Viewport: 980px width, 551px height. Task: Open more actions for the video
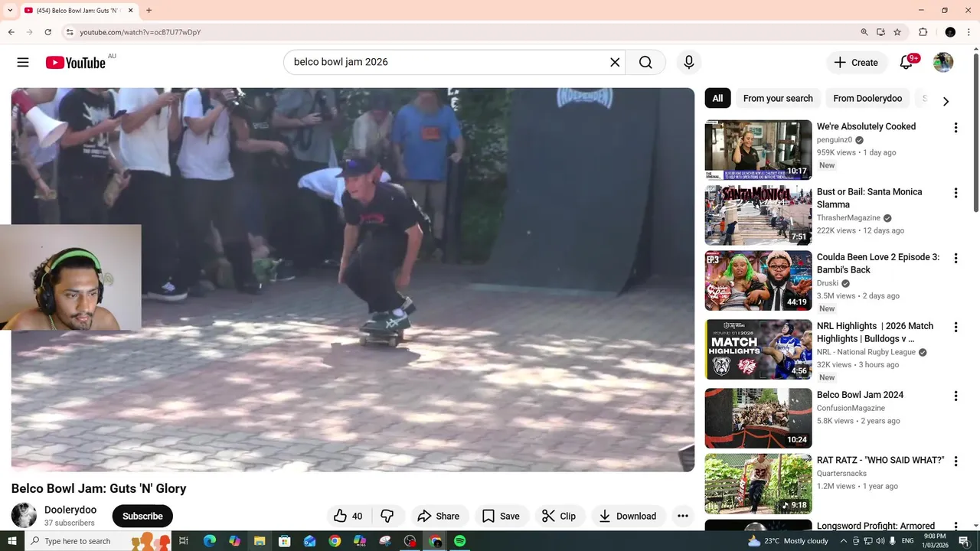pyautogui.click(x=683, y=516)
